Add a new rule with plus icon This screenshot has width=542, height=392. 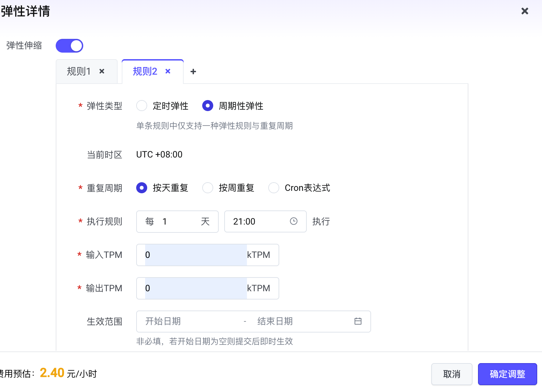coord(193,72)
